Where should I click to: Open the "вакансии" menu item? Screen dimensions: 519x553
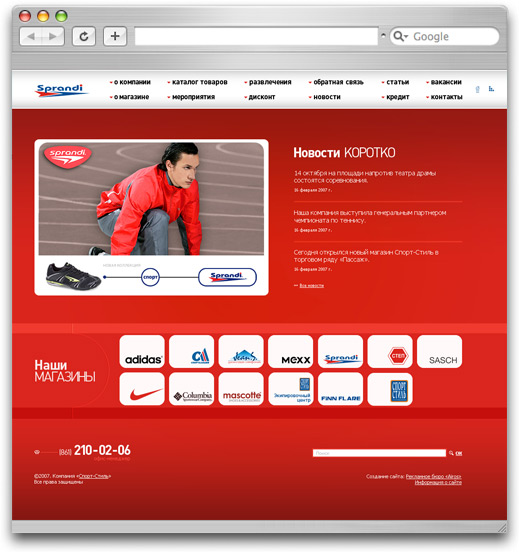pos(446,82)
